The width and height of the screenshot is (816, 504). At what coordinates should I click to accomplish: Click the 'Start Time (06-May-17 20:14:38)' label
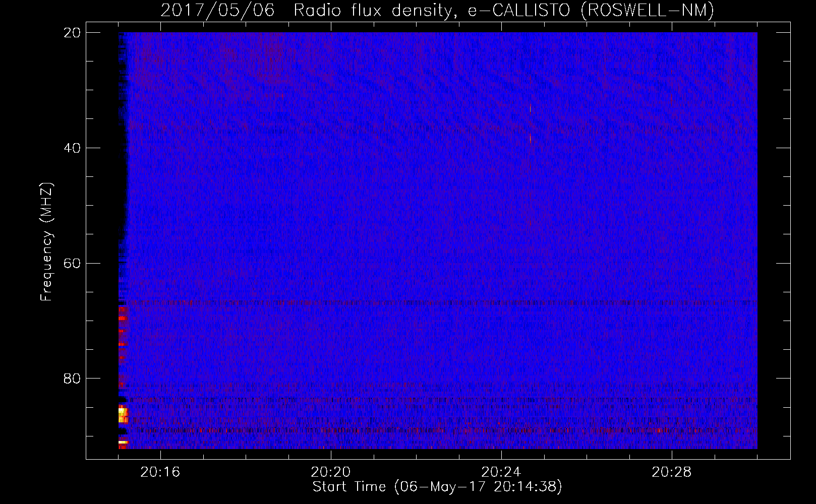tap(437, 487)
